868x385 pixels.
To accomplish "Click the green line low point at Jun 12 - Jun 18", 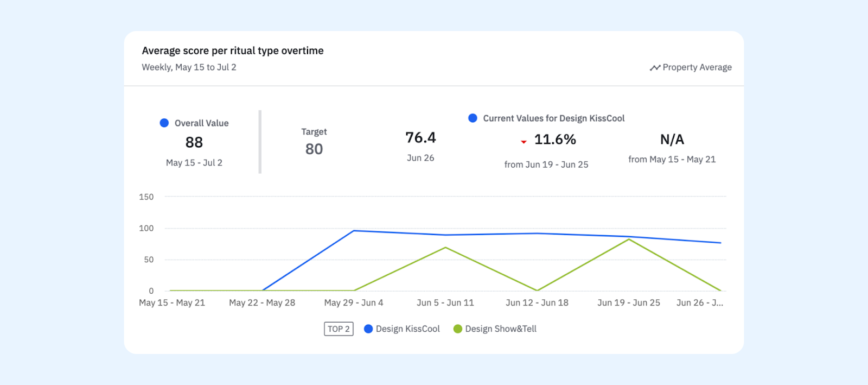I will (537, 291).
